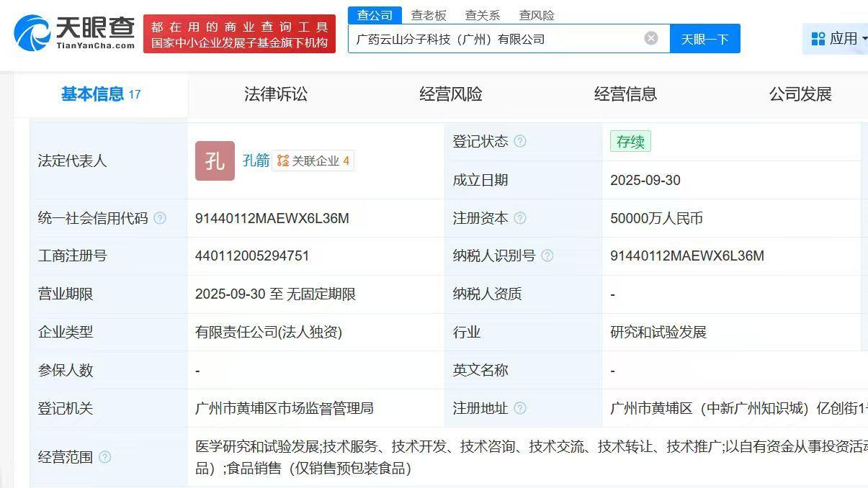Click the help icon next to 注册地址
868x488 pixels.
(x=520, y=408)
